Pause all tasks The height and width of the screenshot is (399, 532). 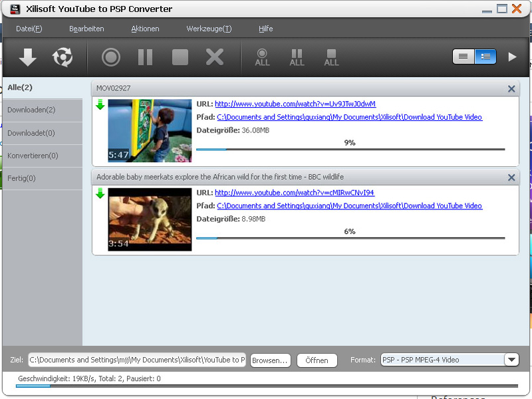pos(297,57)
